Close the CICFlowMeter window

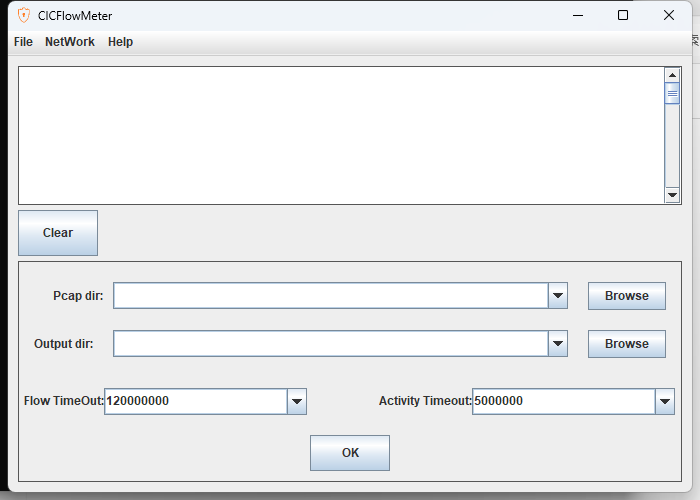click(669, 15)
